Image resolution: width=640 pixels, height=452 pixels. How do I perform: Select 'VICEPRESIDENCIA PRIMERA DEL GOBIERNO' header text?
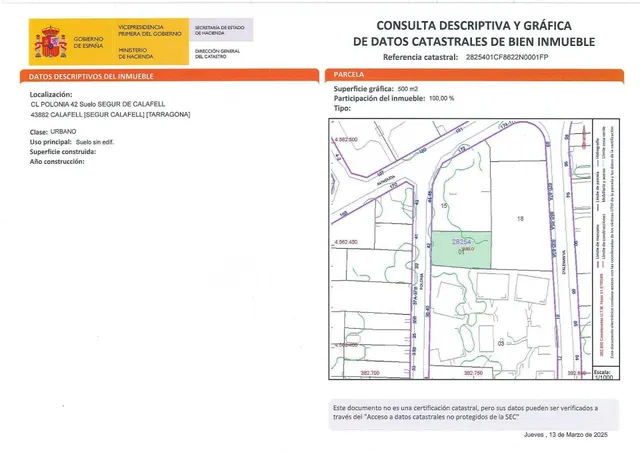point(150,30)
